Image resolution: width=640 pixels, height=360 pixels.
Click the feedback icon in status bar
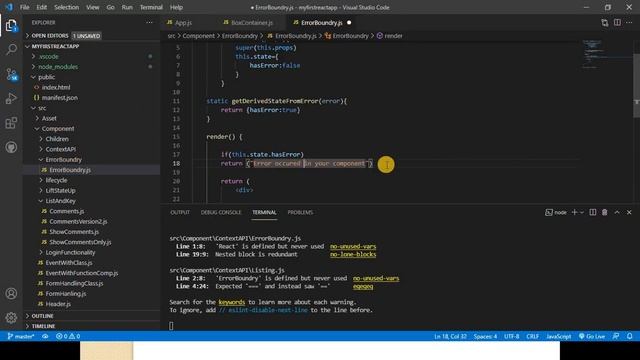point(616,336)
